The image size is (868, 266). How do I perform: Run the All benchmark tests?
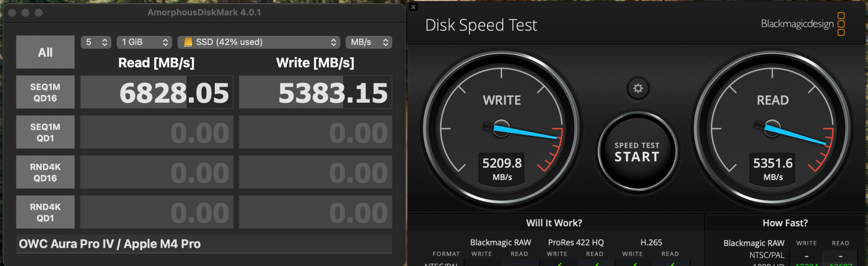point(45,52)
